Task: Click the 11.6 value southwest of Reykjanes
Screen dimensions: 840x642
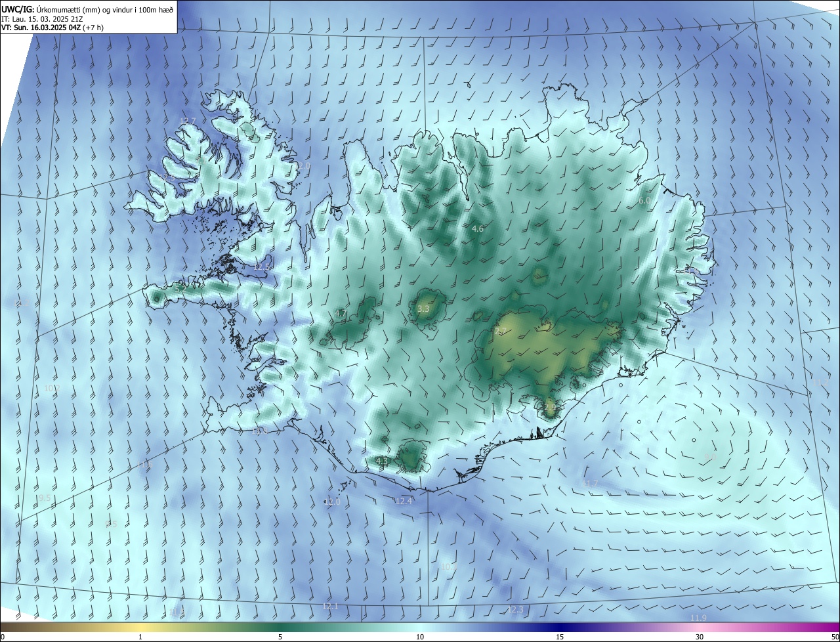Action: [x=145, y=465]
